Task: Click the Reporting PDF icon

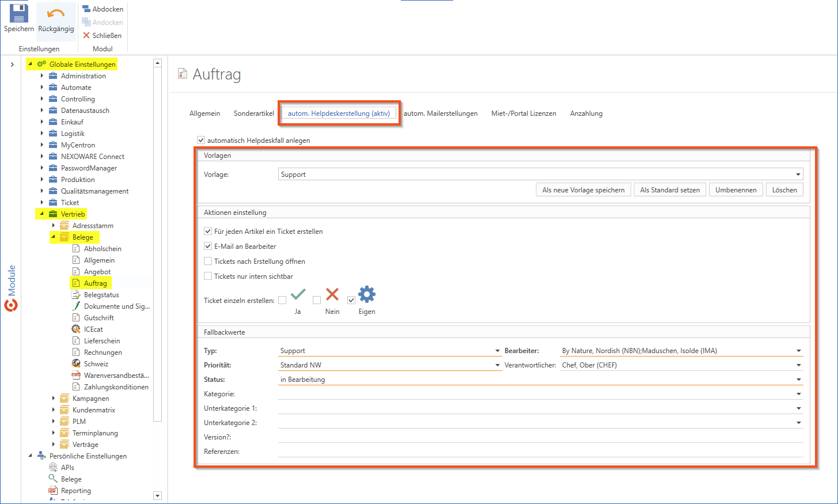Action: click(x=52, y=490)
